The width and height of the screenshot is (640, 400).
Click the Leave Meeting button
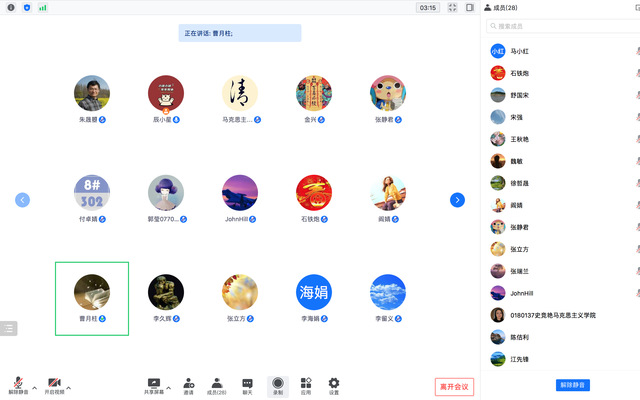(x=454, y=386)
